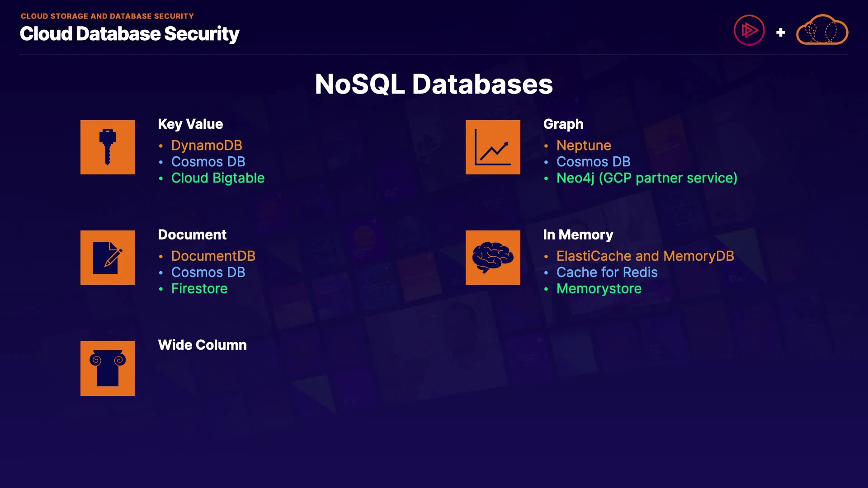Click the Key Value key icon
868x488 pixels.
tap(108, 147)
